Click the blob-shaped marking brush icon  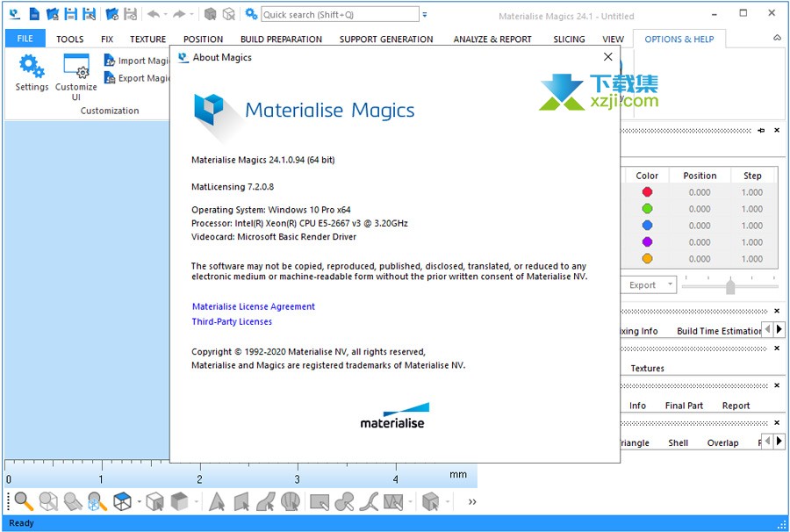click(x=344, y=501)
